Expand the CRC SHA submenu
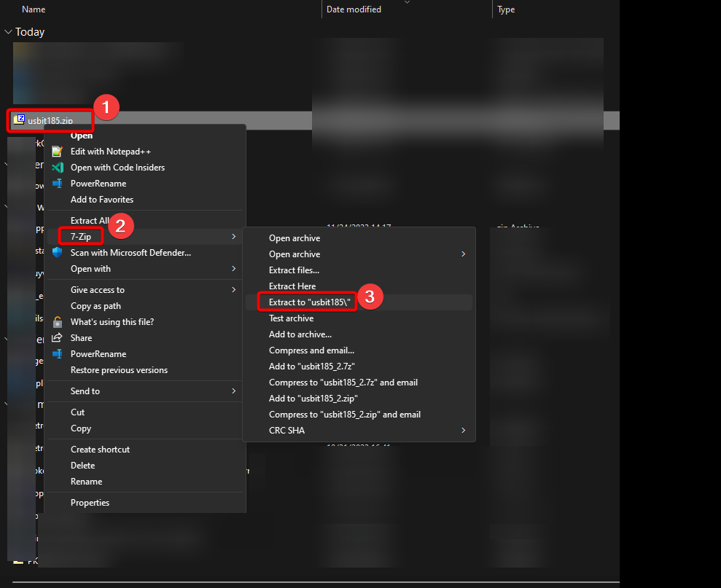 pos(463,431)
